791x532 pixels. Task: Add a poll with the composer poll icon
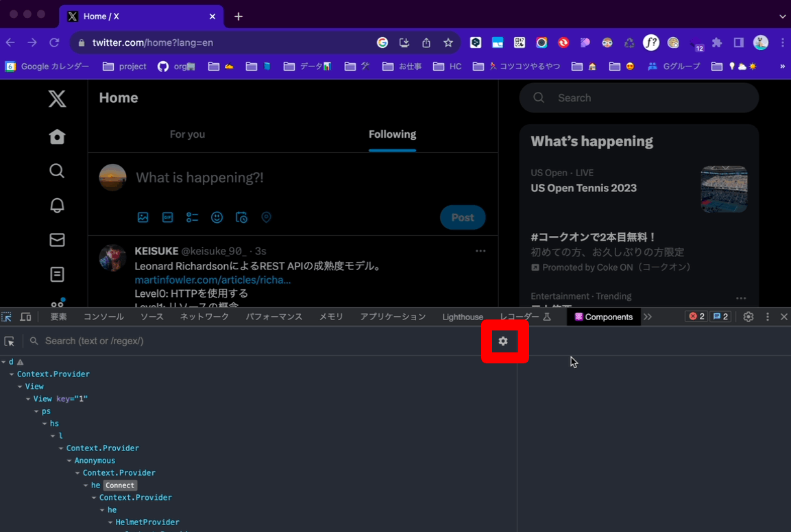coord(192,217)
